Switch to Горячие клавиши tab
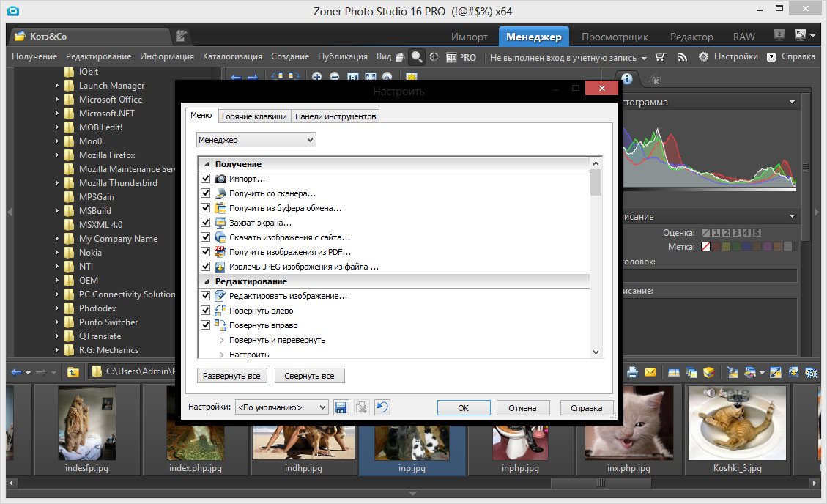Screen dimensions: 827x504 254,116
